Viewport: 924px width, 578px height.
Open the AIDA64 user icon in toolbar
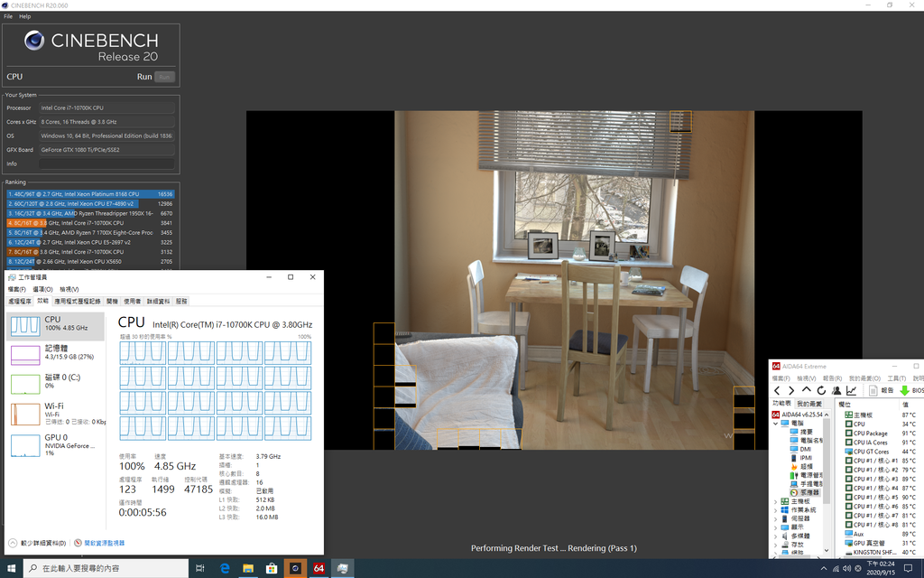point(836,390)
